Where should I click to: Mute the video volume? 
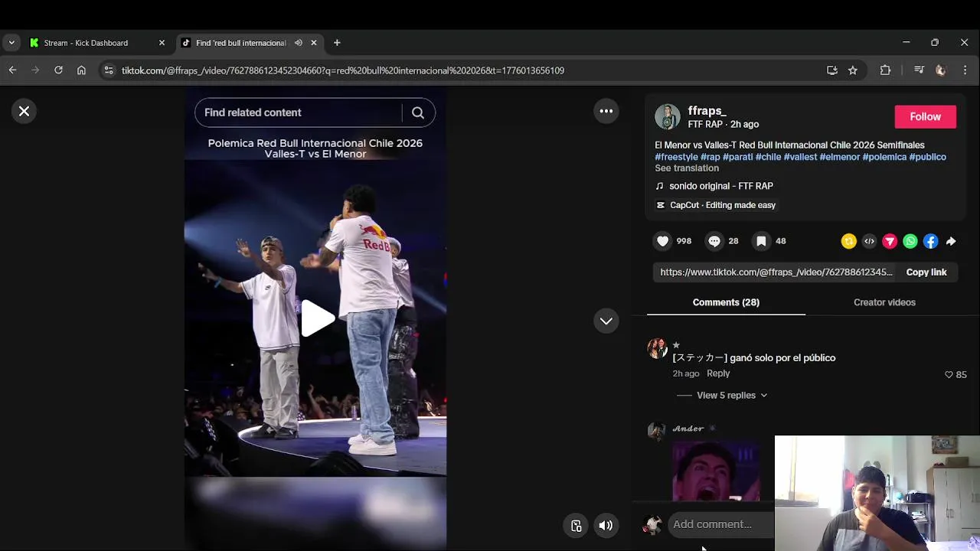coord(606,525)
